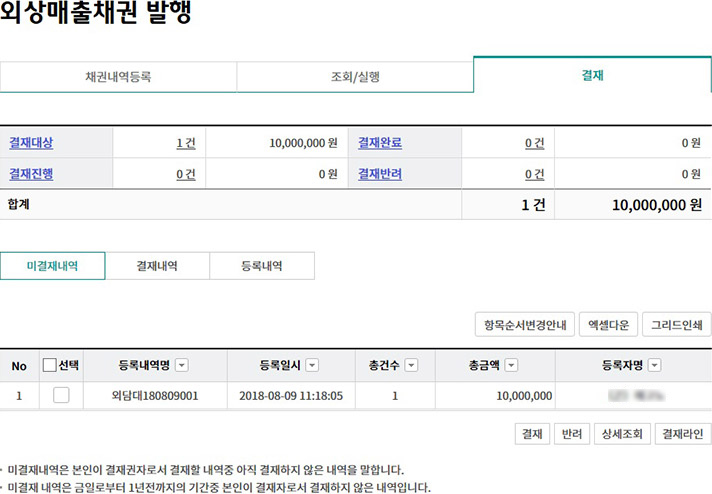This screenshot has width=712, height=494.
Task: Click the 1건 count next to 결재대상
Action: point(186,143)
